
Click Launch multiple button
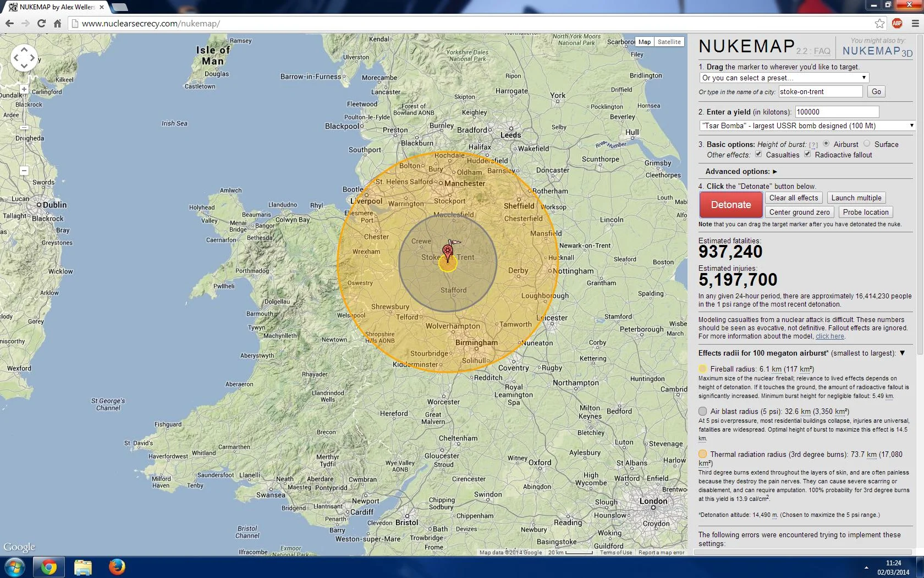pyautogui.click(x=856, y=198)
